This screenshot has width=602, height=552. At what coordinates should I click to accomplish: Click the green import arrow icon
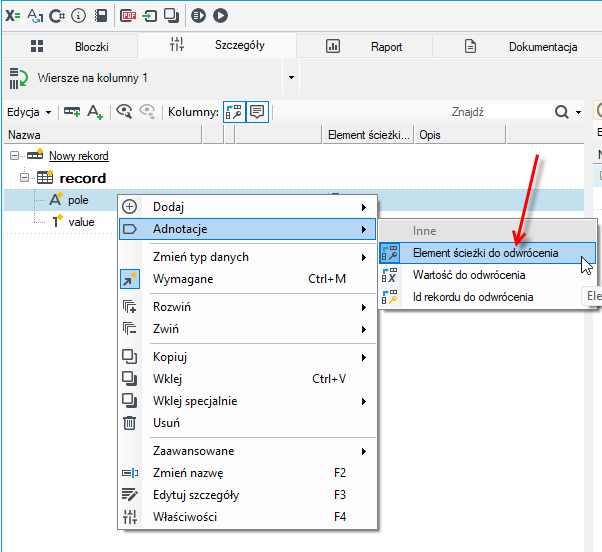pos(149,16)
